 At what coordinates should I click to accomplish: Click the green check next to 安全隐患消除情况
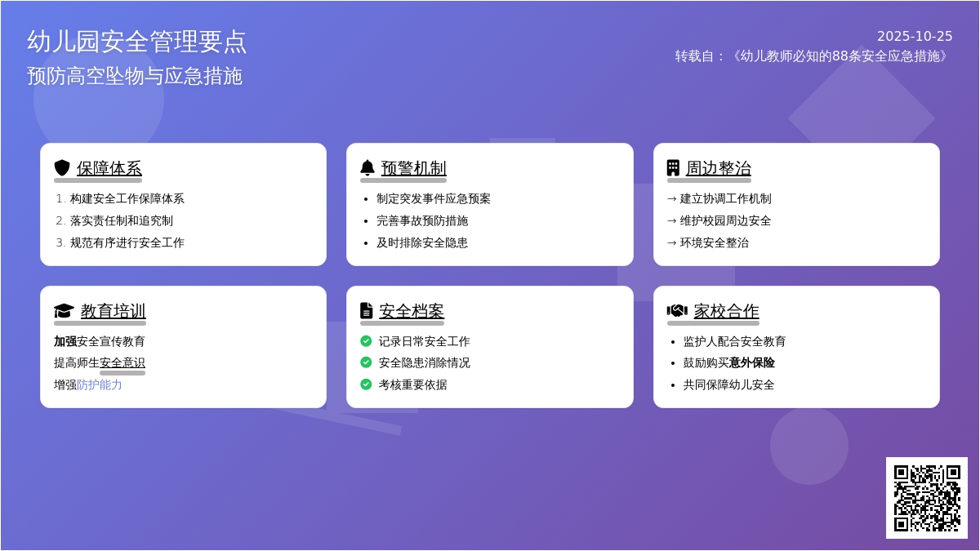366,362
